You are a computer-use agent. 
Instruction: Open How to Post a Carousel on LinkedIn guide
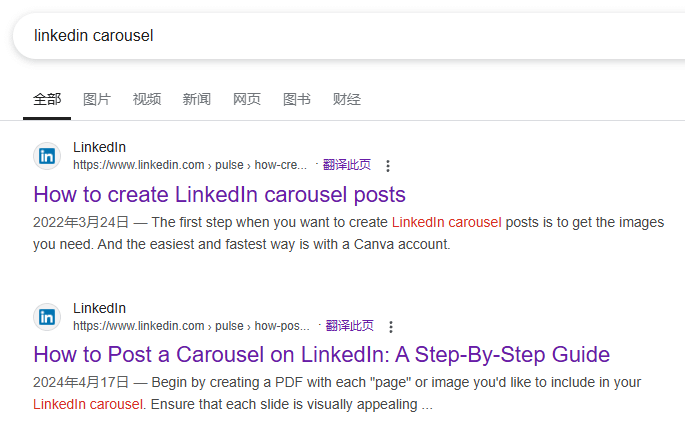(322, 355)
